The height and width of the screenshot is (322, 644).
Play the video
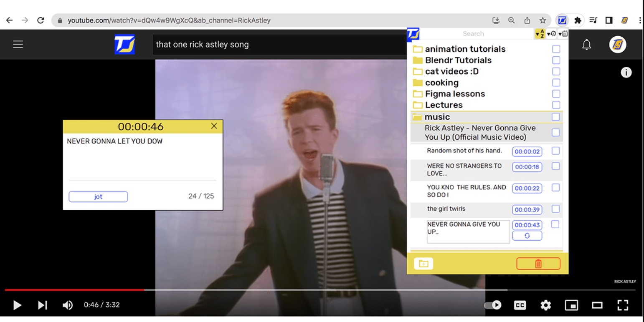17,305
